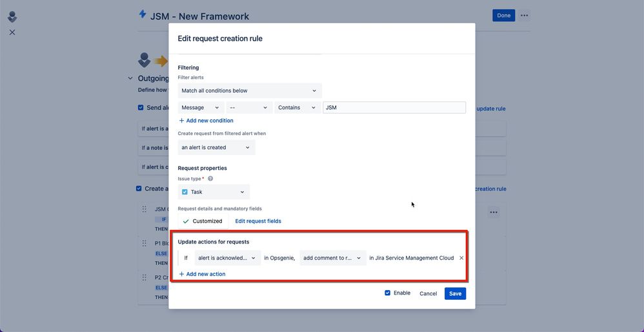Click the creation rule link in background
The width and height of the screenshot is (644, 332).
(490, 189)
